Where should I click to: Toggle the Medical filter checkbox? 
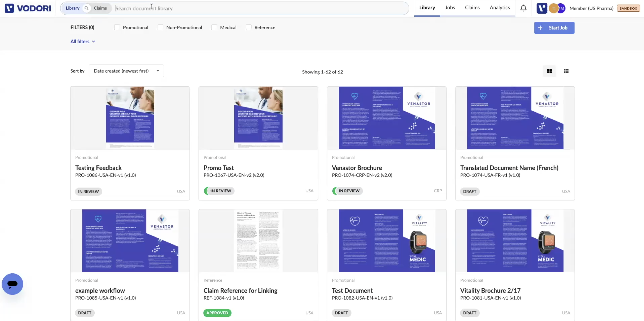pyautogui.click(x=214, y=27)
